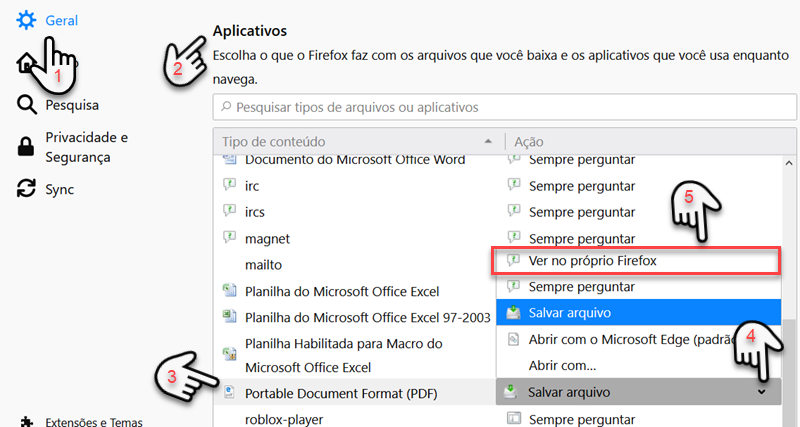This screenshot has width=800, height=427.
Task: Select the mailto content type row
Action: point(354,265)
